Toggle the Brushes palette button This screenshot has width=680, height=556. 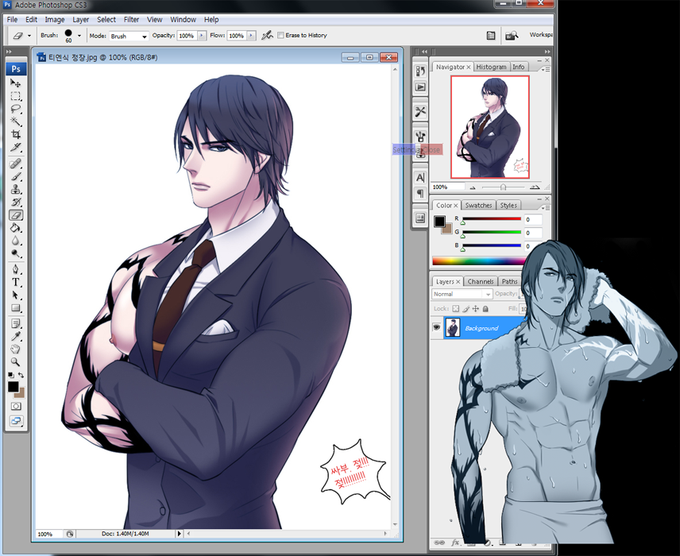(491, 36)
